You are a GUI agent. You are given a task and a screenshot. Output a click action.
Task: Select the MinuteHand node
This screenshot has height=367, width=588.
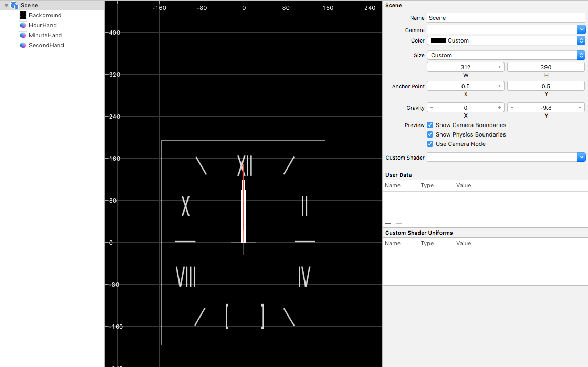(x=45, y=35)
